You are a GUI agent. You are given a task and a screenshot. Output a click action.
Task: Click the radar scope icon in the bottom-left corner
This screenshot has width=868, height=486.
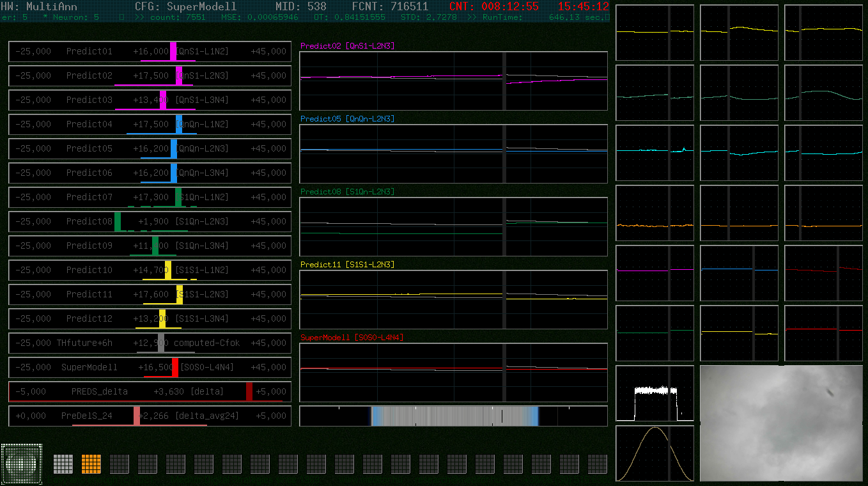pos(22,464)
